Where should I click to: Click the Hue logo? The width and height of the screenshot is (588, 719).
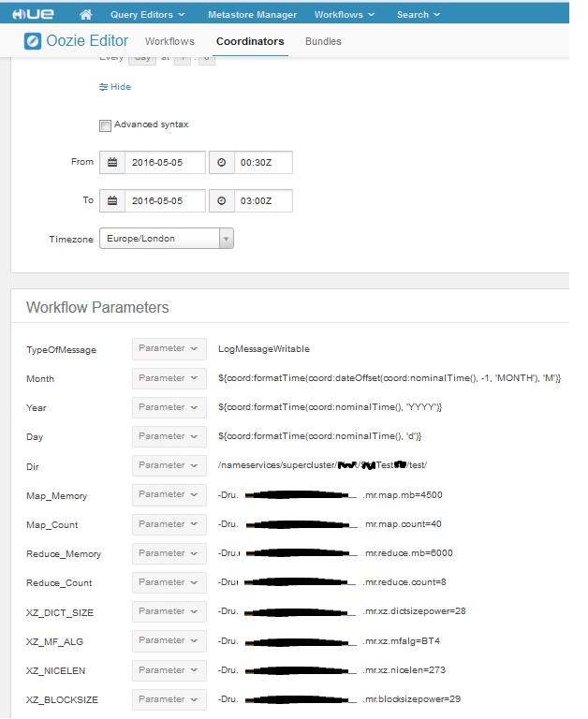point(33,14)
